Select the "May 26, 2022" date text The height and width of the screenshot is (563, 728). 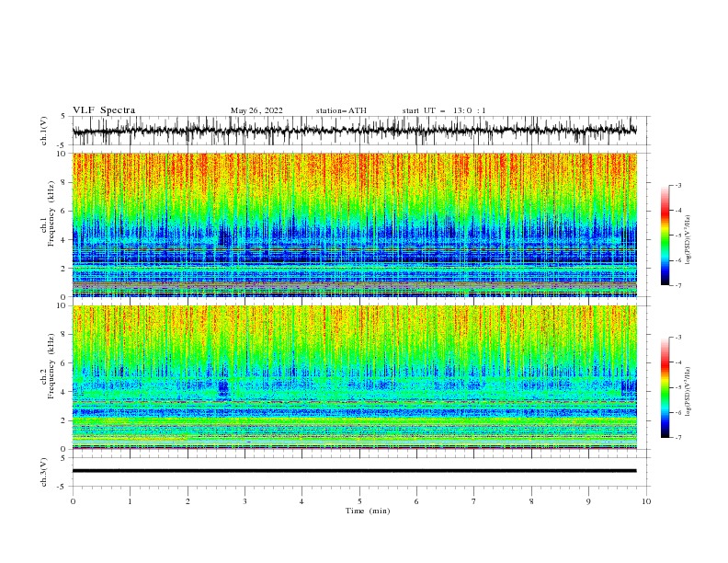tap(256, 110)
